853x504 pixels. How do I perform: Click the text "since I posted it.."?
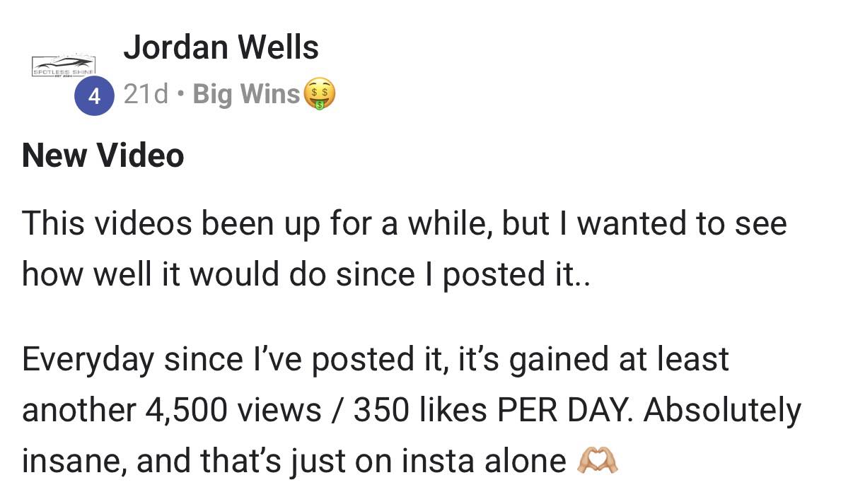pos(463,275)
